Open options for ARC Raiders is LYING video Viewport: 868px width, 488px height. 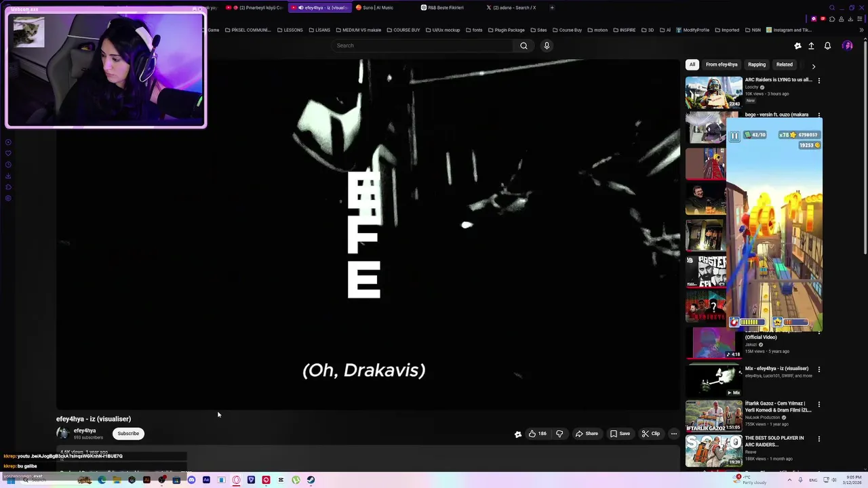pos(818,80)
